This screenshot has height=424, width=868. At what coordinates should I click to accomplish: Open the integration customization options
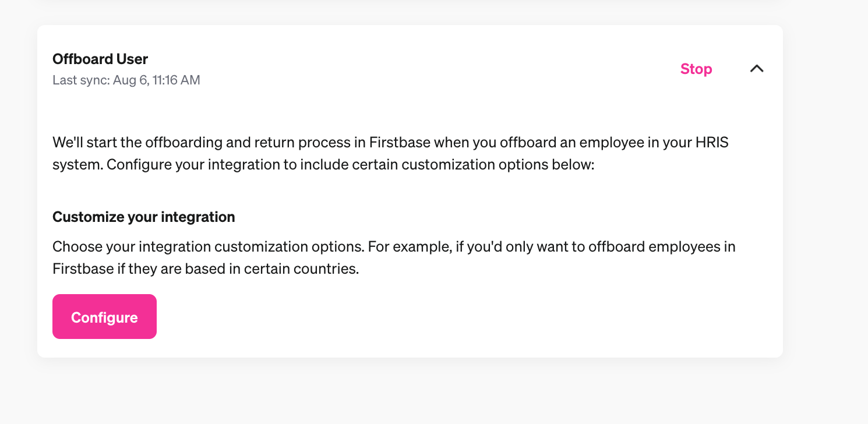104,316
